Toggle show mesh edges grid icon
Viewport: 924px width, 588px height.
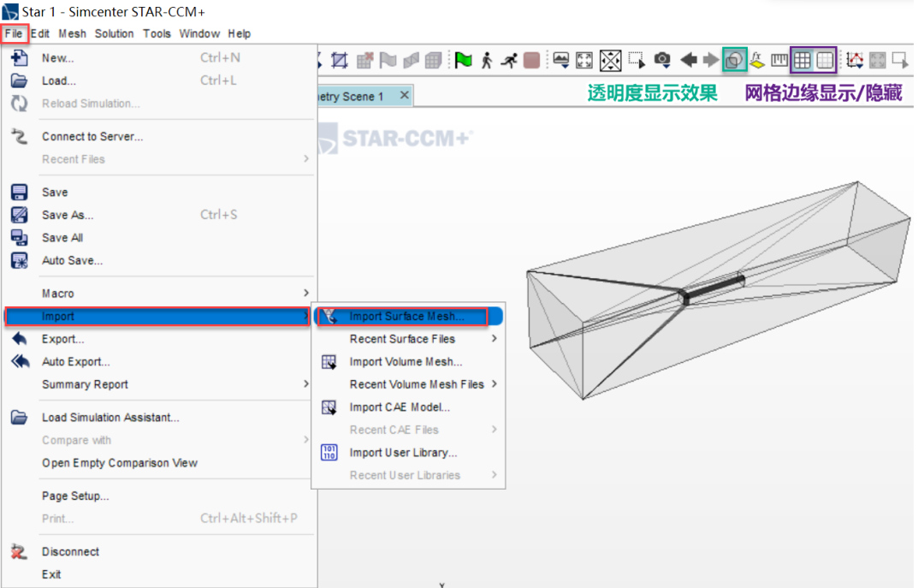(802, 60)
